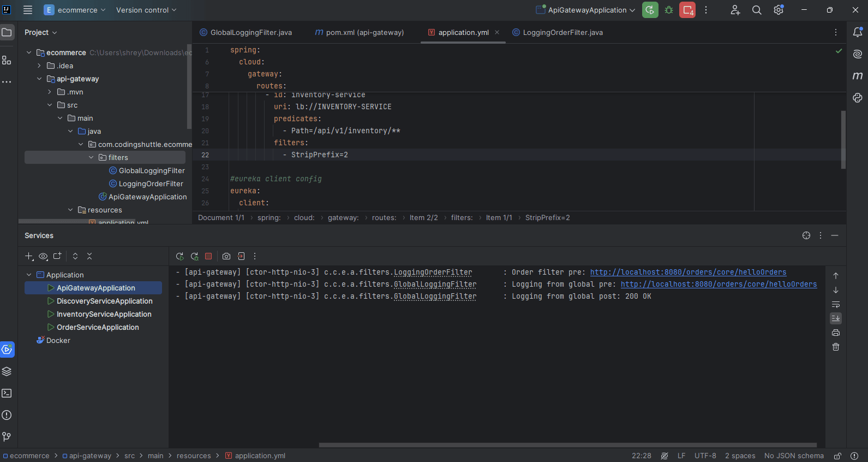Open the main hamburger menu
The image size is (868, 462).
tap(28, 10)
